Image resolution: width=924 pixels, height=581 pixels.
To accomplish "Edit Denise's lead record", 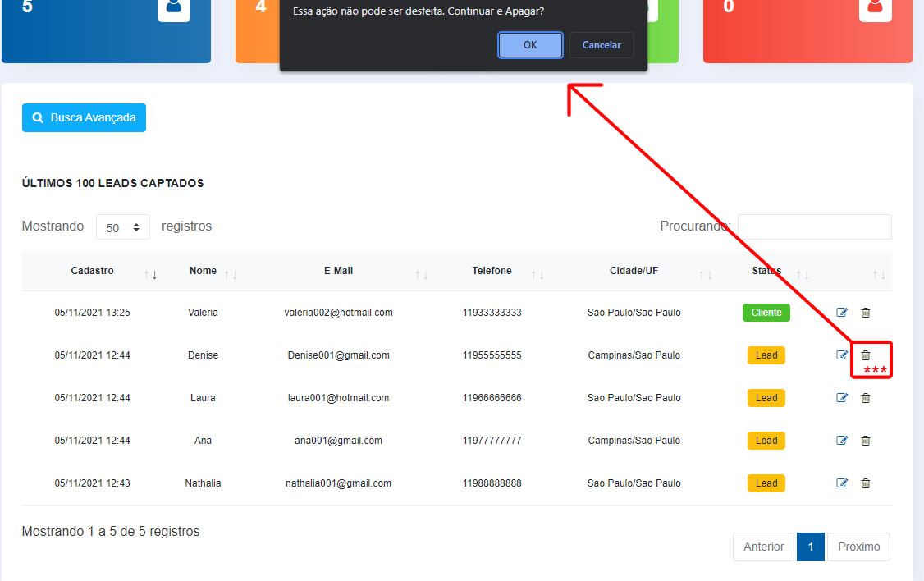I will (x=842, y=355).
